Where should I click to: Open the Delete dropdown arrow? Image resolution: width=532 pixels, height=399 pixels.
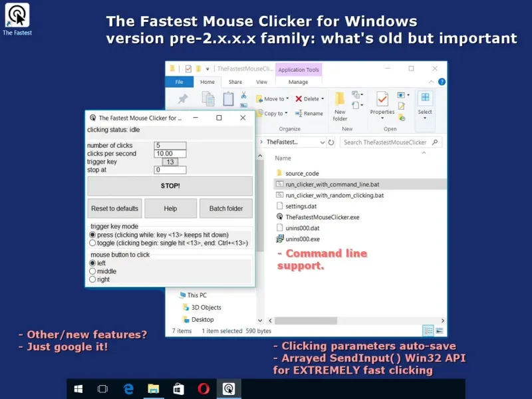pyautogui.click(x=323, y=98)
